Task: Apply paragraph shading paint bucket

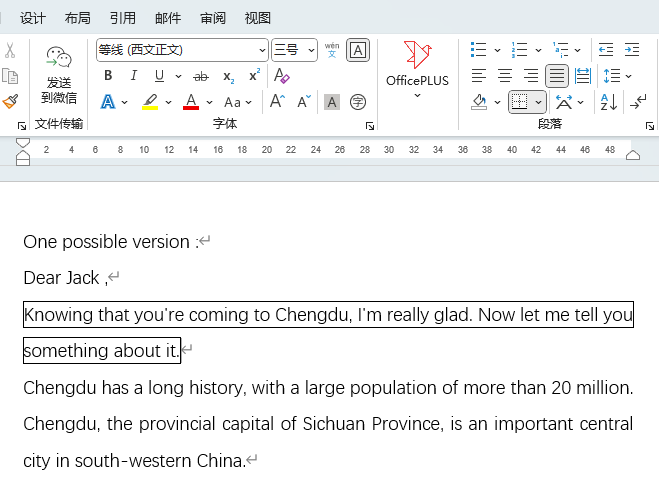Action: click(479, 102)
